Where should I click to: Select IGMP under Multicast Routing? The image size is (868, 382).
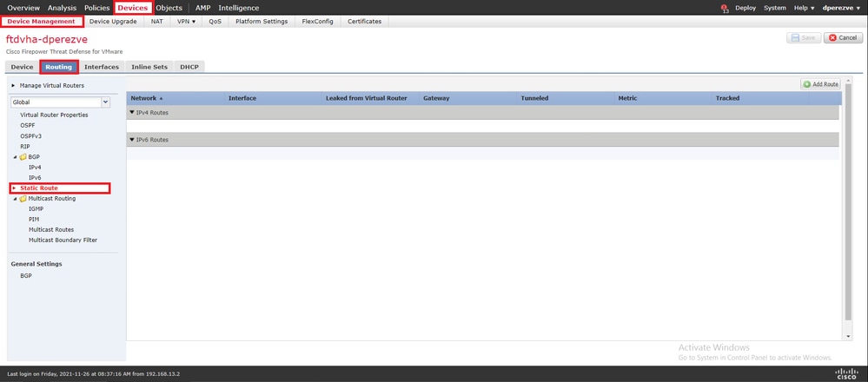tap(36, 209)
